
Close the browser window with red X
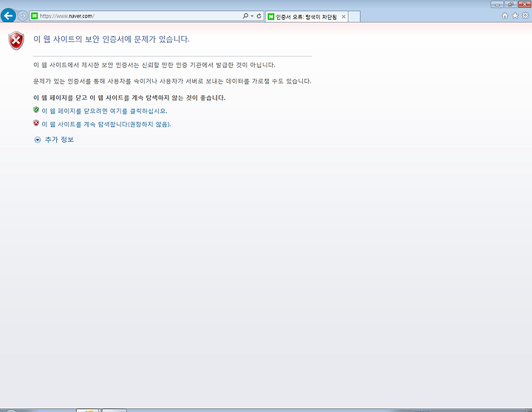click(525, 4)
